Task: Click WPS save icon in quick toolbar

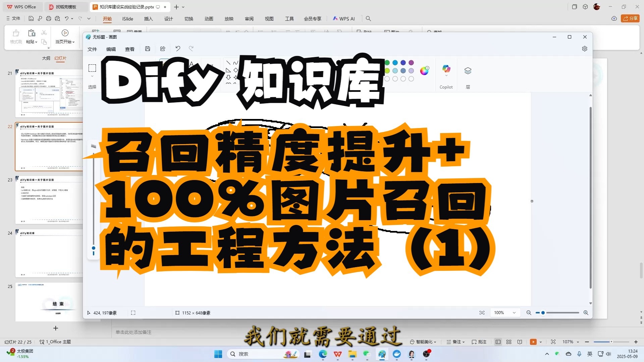Action: point(31,19)
